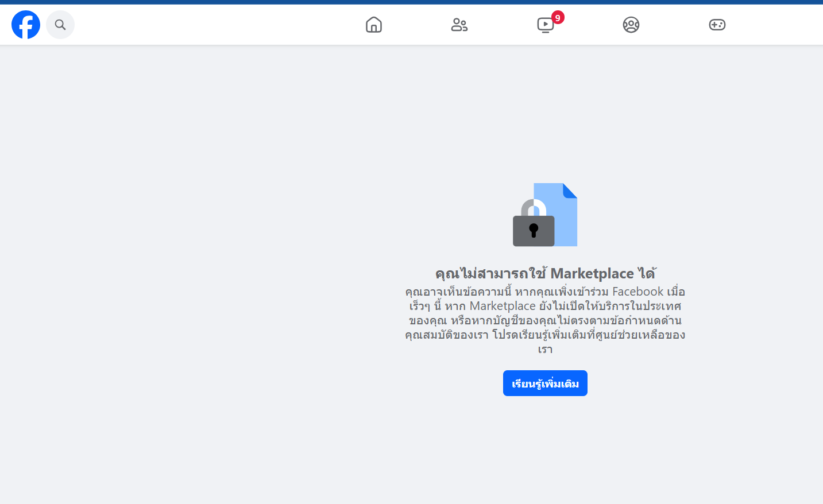This screenshot has width=823, height=504.
Task: Click the heading คุณไม่สามารถใช้ Marketplace ได้
Action: [x=545, y=273]
